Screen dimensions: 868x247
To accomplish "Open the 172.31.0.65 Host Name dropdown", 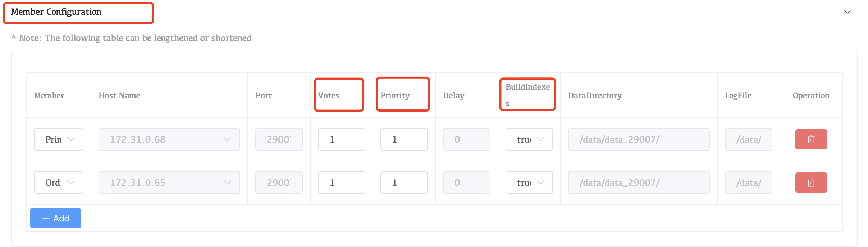I will click(169, 183).
